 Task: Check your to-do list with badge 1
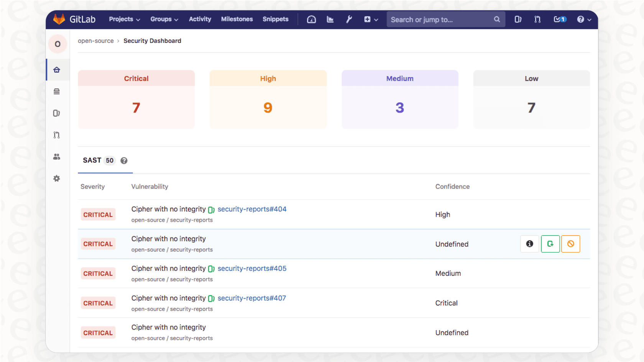click(559, 19)
